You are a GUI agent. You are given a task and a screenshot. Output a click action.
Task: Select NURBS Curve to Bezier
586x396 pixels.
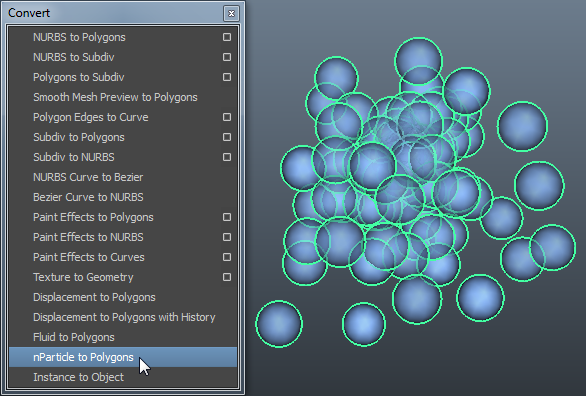point(123,177)
